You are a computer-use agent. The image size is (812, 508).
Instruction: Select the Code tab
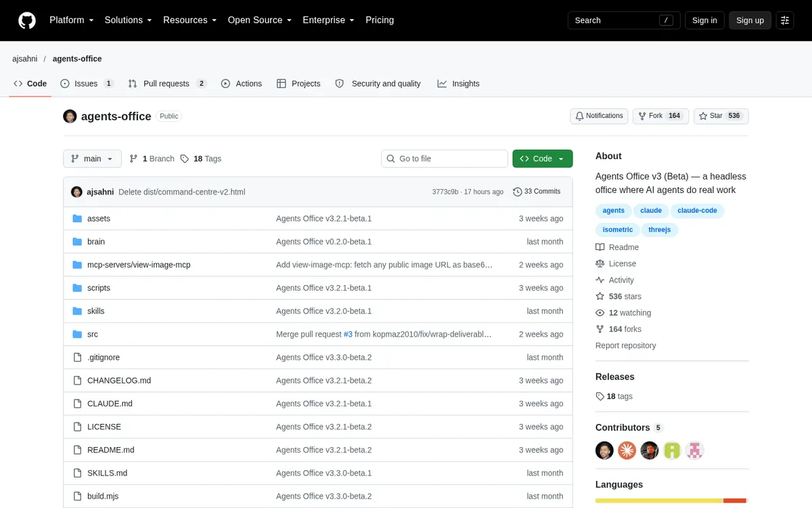point(30,83)
